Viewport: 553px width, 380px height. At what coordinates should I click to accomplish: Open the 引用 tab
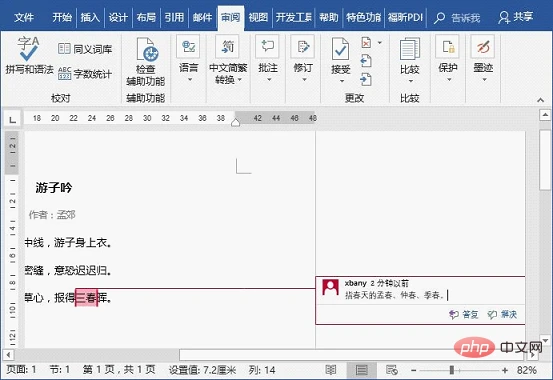coord(174,17)
